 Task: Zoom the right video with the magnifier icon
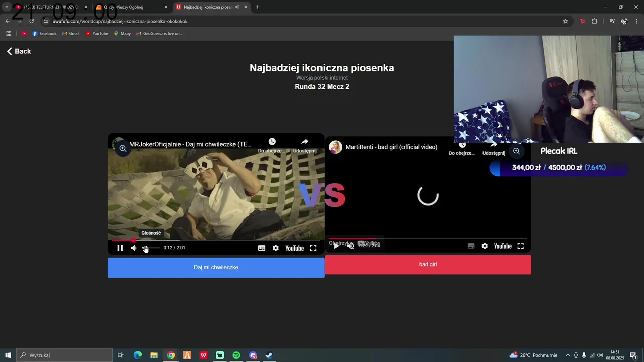pos(516,151)
